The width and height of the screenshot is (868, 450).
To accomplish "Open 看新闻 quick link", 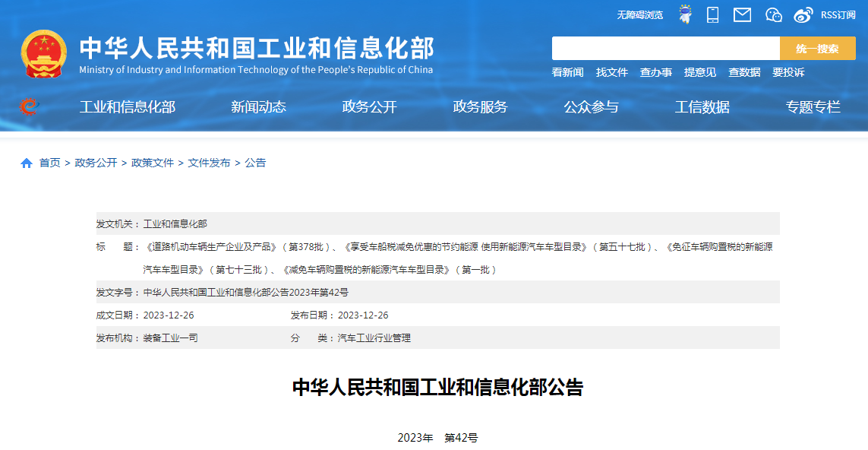I will point(567,72).
